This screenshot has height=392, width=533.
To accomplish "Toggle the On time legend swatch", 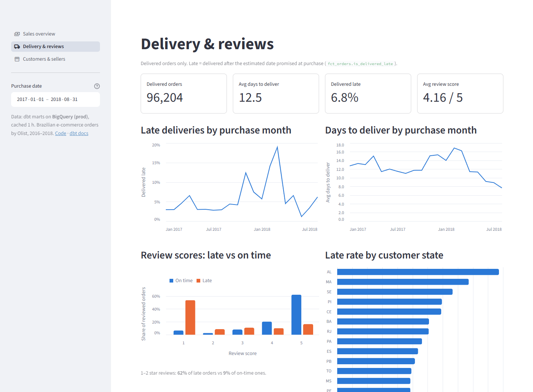I will click(x=171, y=281).
